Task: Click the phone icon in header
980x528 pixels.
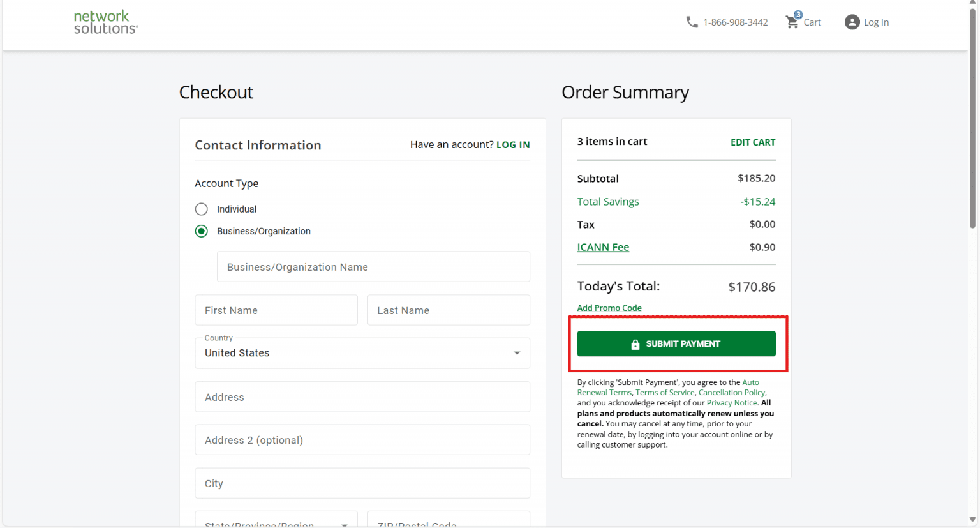Action: tap(692, 22)
